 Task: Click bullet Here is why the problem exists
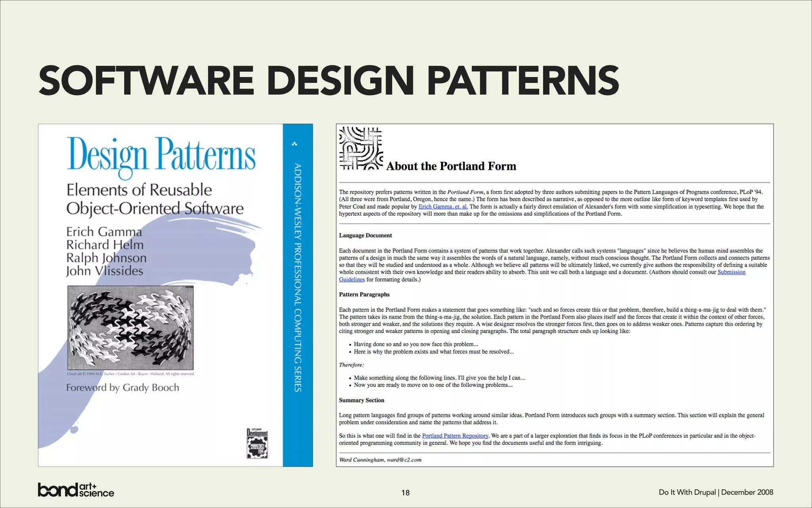434,352
